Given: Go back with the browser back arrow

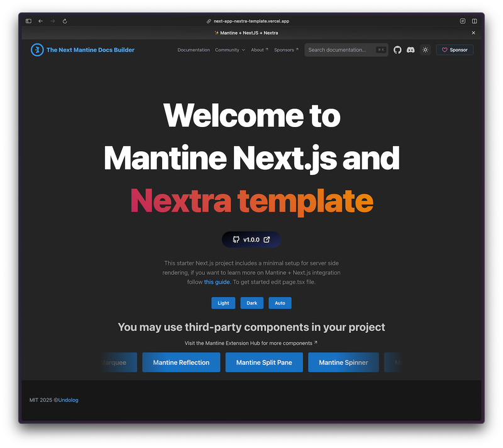Looking at the screenshot, I should pyautogui.click(x=40, y=21).
